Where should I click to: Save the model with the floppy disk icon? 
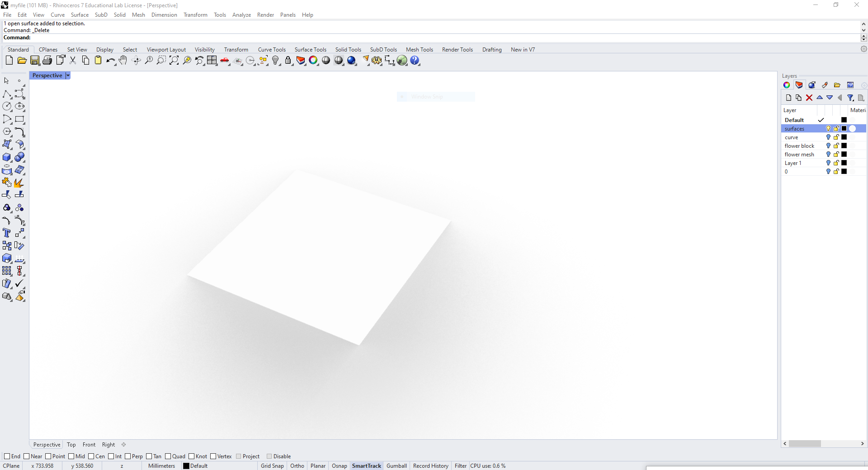click(x=34, y=61)
